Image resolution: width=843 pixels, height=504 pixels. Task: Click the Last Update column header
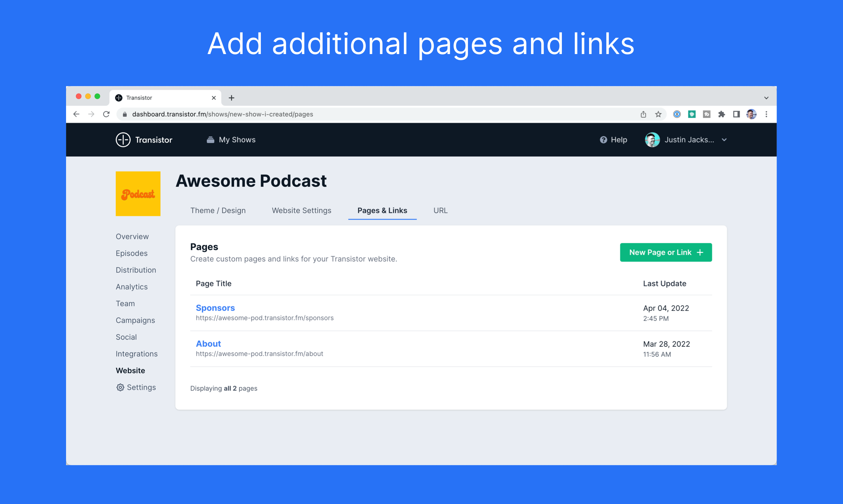pos(664,283)
